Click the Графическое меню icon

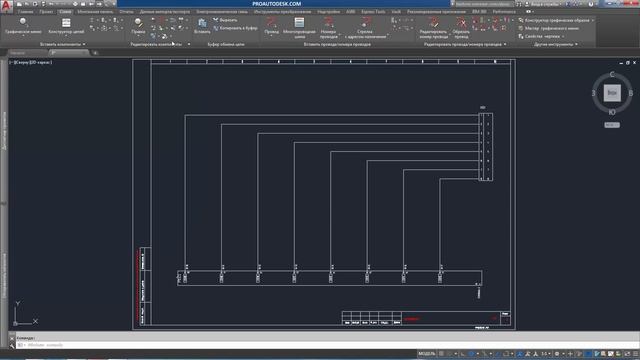coord(23,22)
